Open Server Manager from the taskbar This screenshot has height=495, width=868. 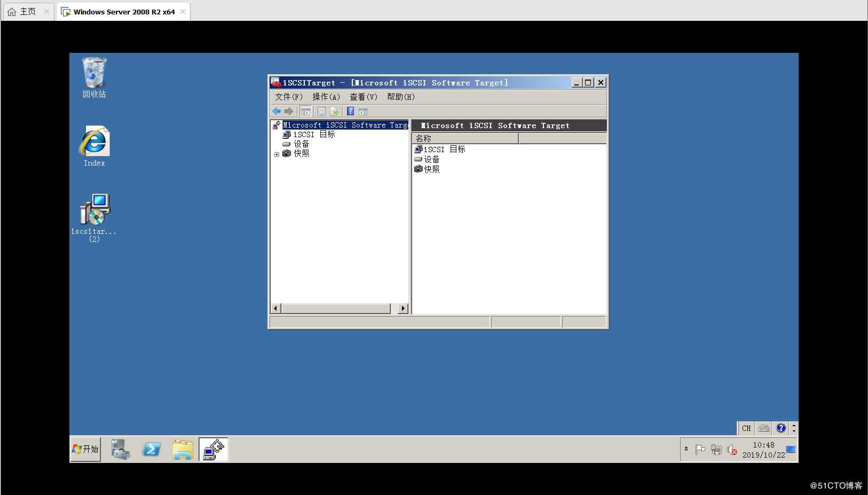[x=121, y=449]
